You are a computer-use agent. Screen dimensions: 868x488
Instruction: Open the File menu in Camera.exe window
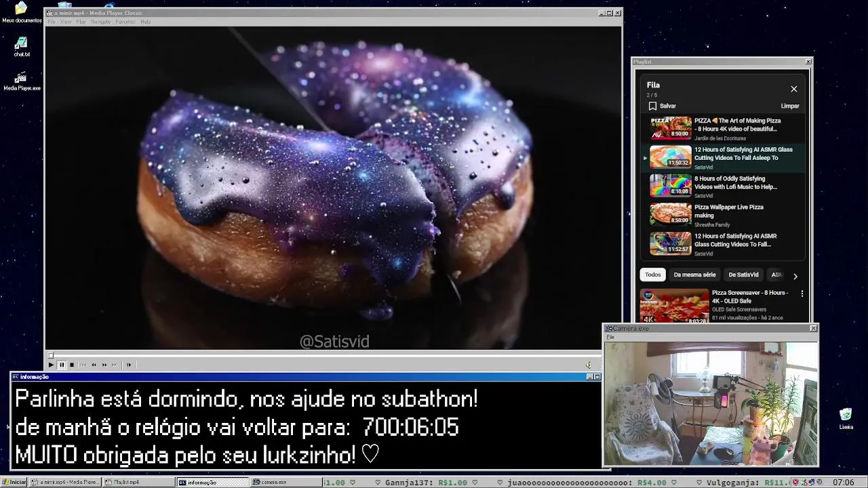pyautogui.click(x=610, y=337)
